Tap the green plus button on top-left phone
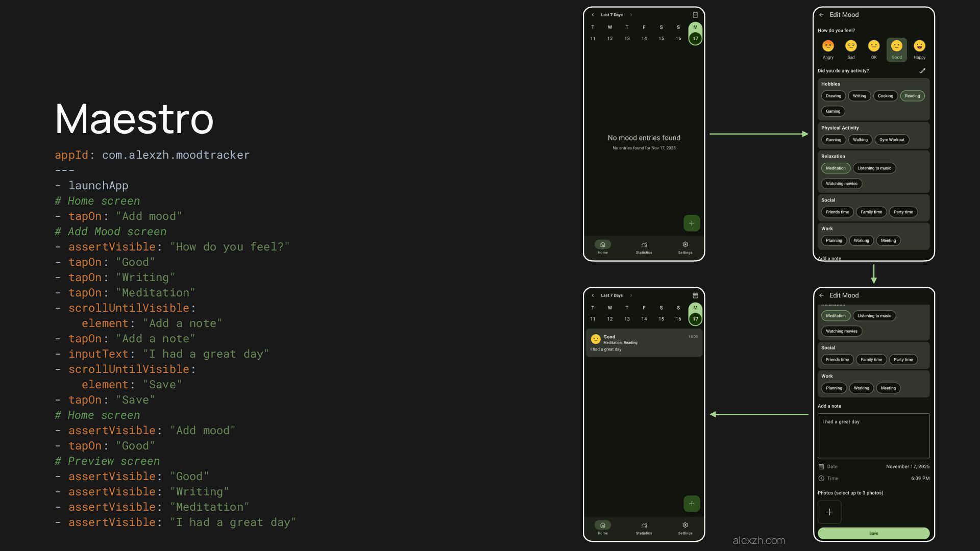This screenshot has height=551, width=980. 692,223
